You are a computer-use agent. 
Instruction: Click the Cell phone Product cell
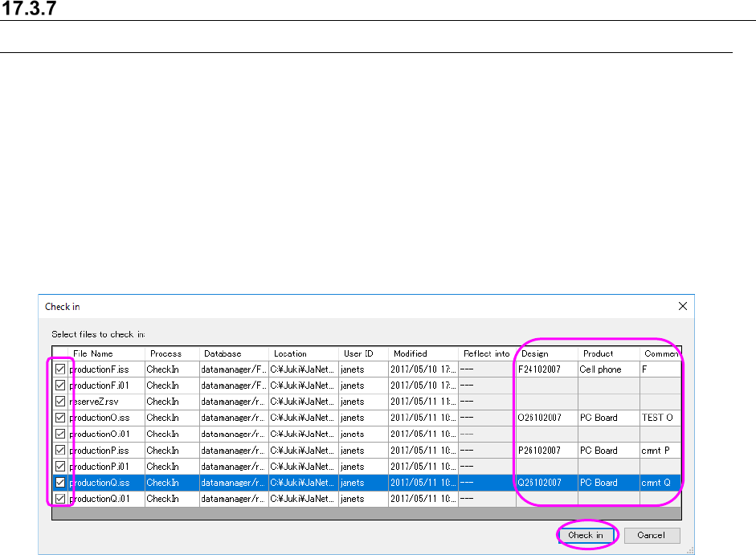pos(601,369)
